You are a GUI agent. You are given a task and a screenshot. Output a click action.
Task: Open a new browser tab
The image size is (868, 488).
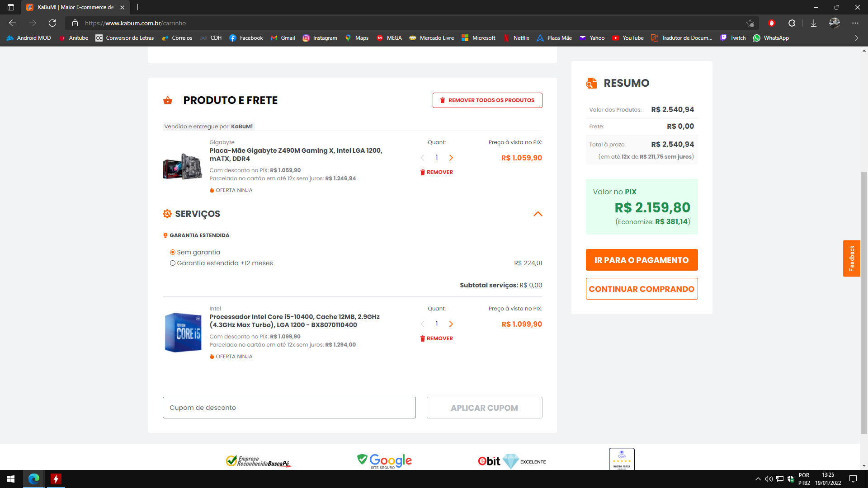point(138,7)
